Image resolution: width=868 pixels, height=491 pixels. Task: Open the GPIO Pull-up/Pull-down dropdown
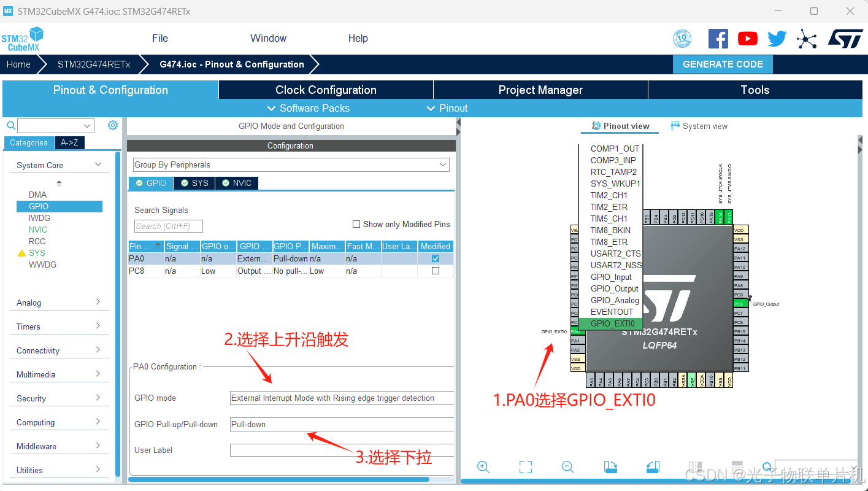coord(342,424)
